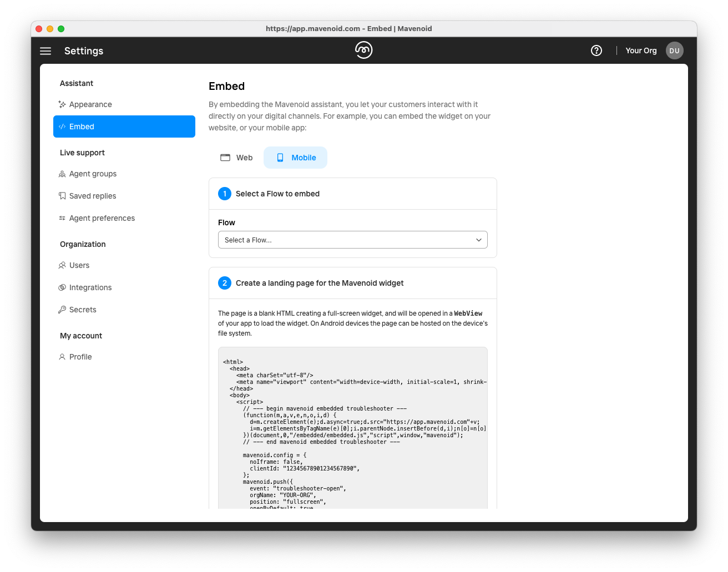Screen dimensions: 728x572
Task: Click the Mobile phone icon
Action: [x=280, y=158]
